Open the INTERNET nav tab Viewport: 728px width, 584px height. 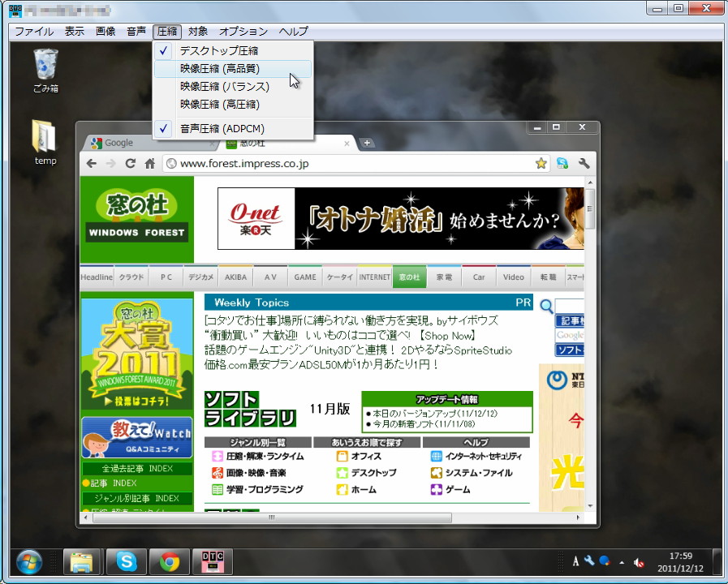375,277
